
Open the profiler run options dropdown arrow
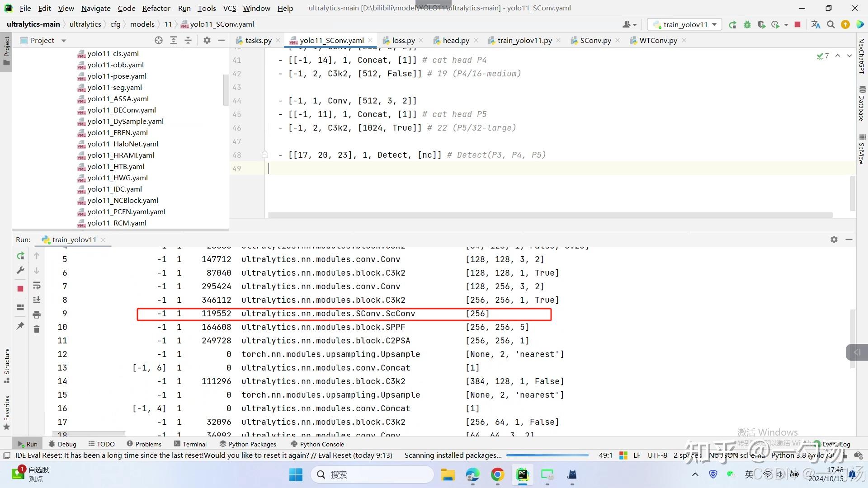(x=786, y=24)
